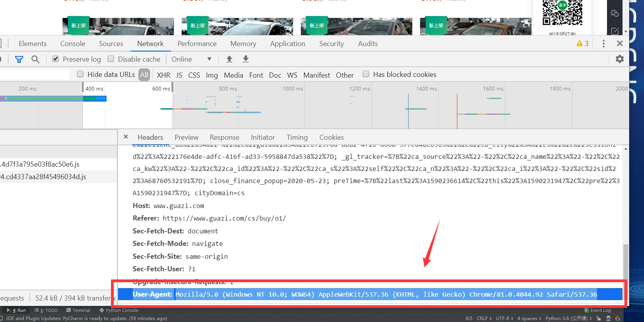Switch to the Elements tab
Screen dimensions: 644x322
click(x=32, y=44)
